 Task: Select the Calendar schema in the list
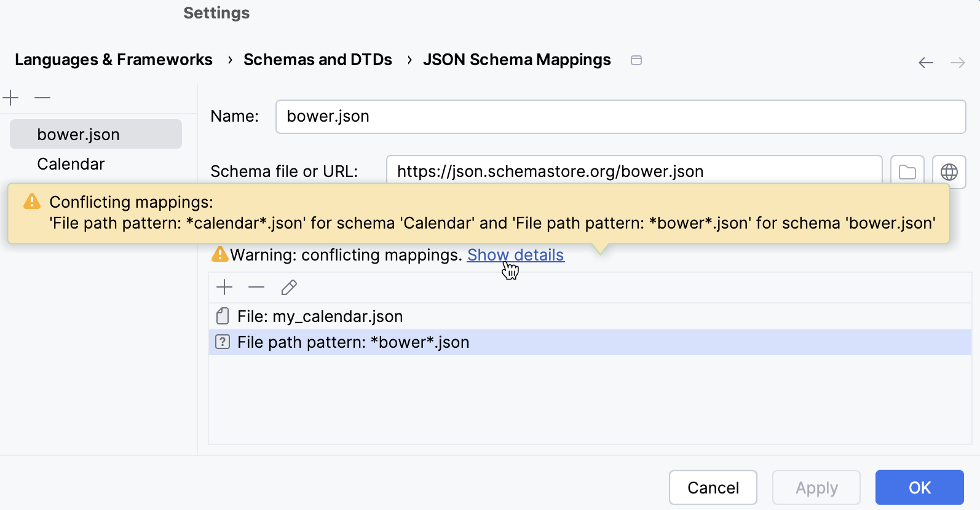[71, 164]
